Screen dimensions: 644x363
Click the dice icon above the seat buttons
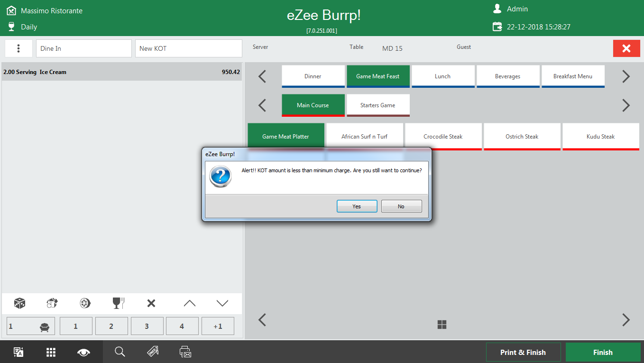tap(19, 303)
